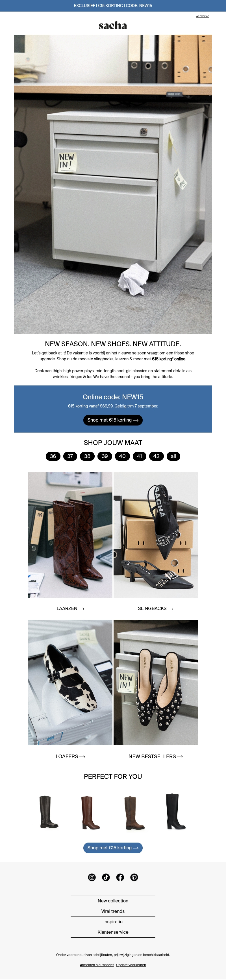The height and width of the screenshot is (980, 226).
Task: Open the Instagram social icon
Action: (x=92, y=877)
